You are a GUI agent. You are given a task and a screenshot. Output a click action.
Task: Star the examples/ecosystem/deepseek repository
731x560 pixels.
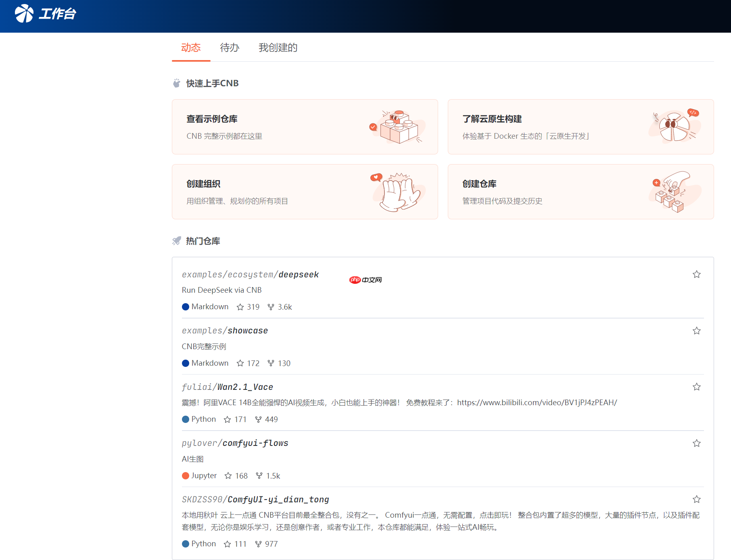coord(696,274)
